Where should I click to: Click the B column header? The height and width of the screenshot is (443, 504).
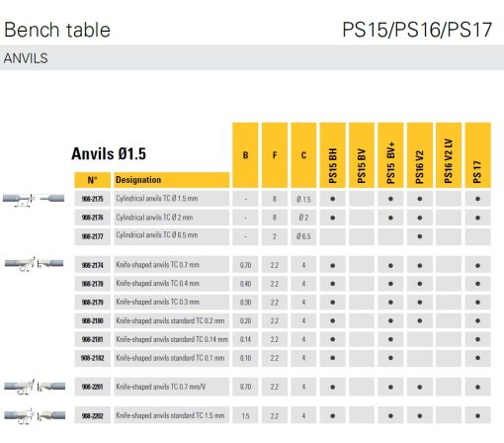[x=245, y=155]
